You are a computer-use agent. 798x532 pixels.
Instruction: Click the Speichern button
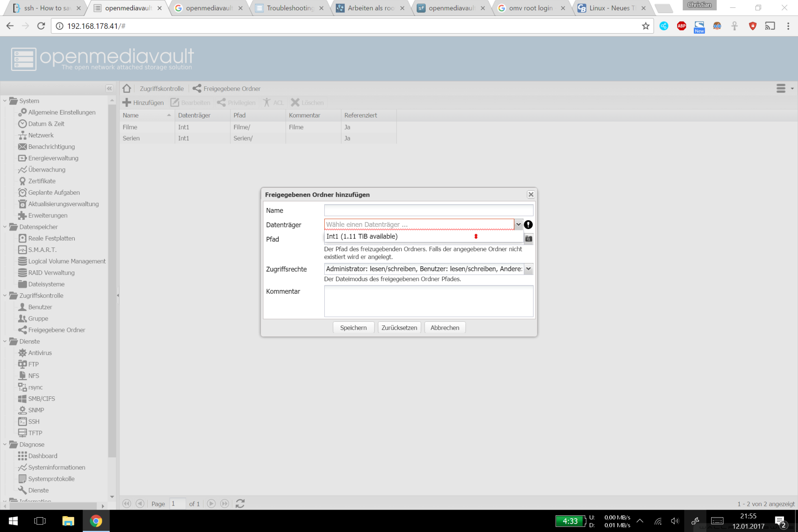pos(353,328)
